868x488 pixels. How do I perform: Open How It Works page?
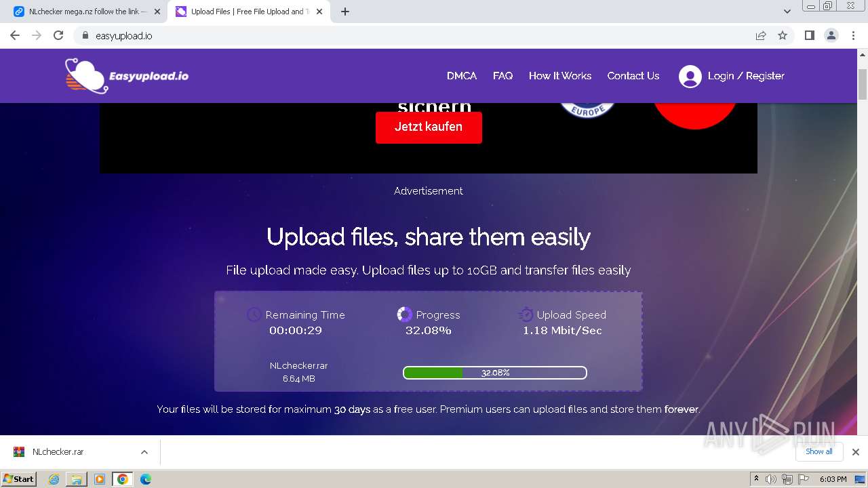coord(560,76)
